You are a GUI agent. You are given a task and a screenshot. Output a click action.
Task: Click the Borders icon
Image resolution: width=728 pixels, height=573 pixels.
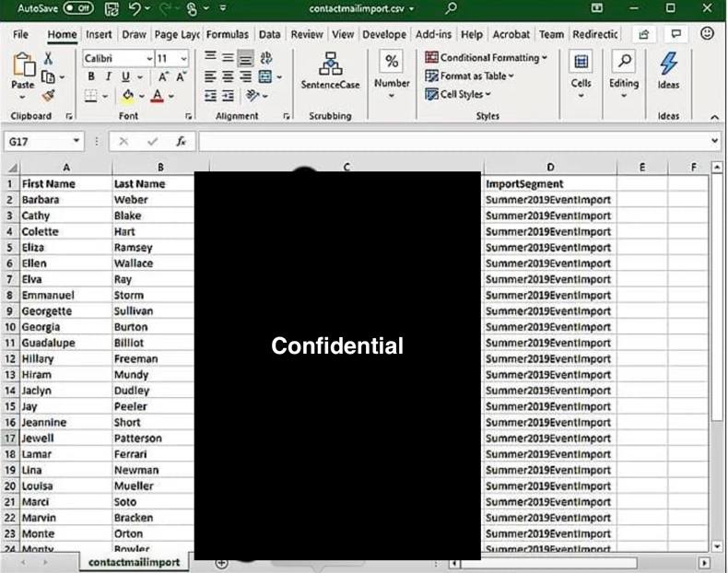[91, 96]
